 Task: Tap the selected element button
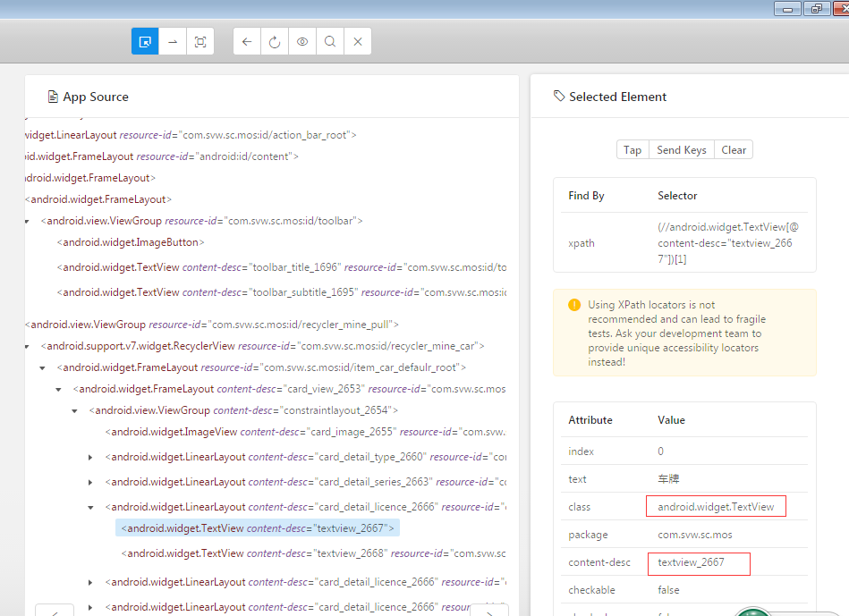click(633, 150)
